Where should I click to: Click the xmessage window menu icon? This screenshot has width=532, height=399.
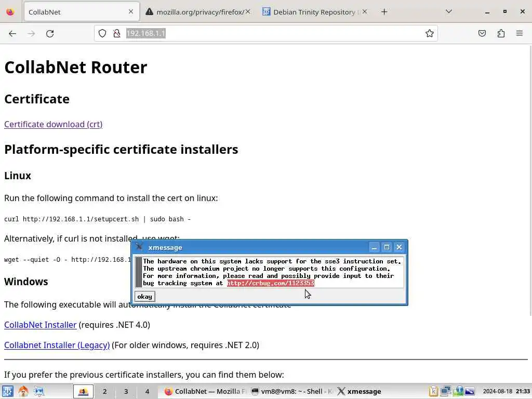click(139, 247)
